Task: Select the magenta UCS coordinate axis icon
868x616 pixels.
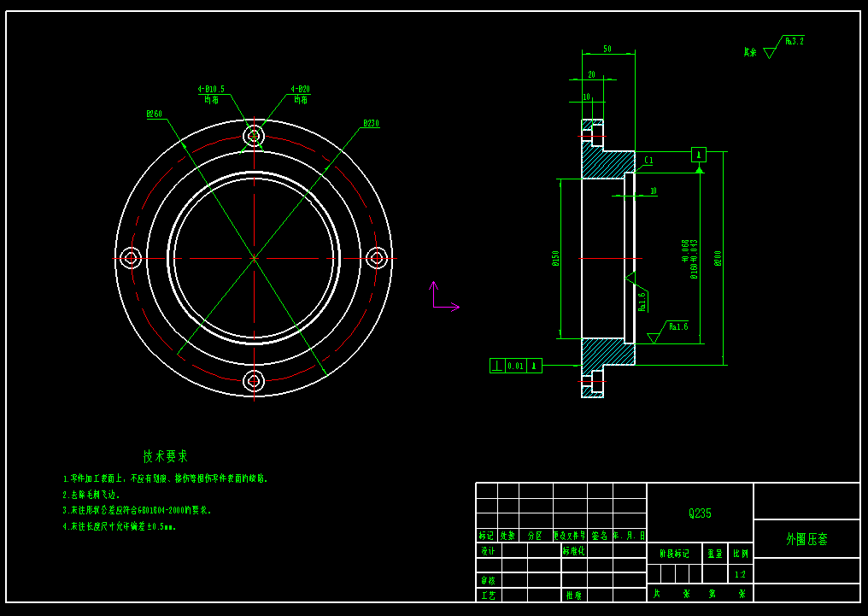Action: pyautogui.click(x=445, y=296)
